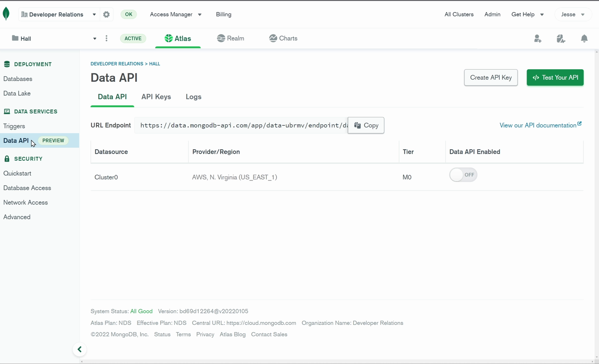Click Contact Sales in the footer
599x364 pixels.
point(269,335)
